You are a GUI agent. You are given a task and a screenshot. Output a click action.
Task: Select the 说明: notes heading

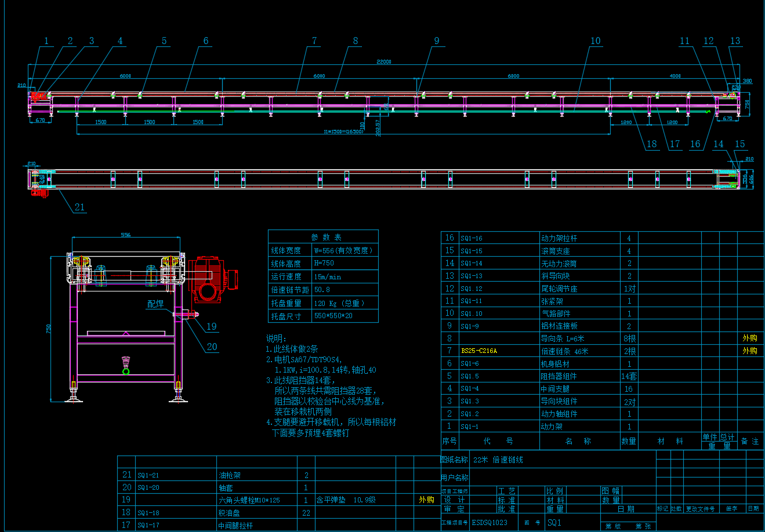click(x=276, y=338)
